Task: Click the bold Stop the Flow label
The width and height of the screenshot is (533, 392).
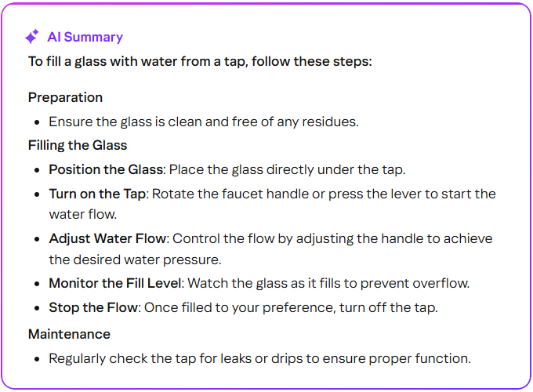Action: pos(93,307)
